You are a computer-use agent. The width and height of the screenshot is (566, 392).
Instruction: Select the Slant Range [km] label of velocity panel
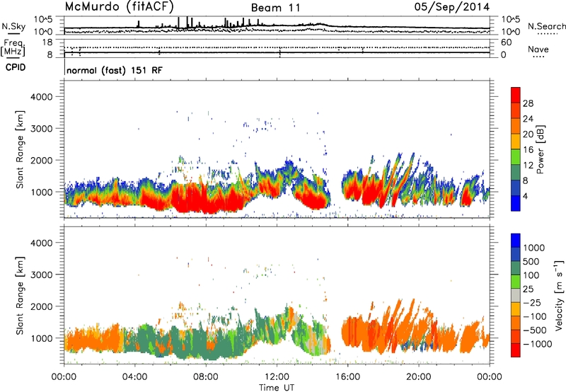point(20,295)
